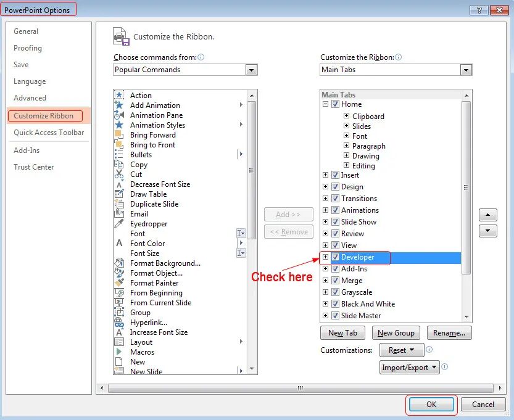The image size is (514, 420).
Task: Expand the Developer tab node
Action: 325,257
